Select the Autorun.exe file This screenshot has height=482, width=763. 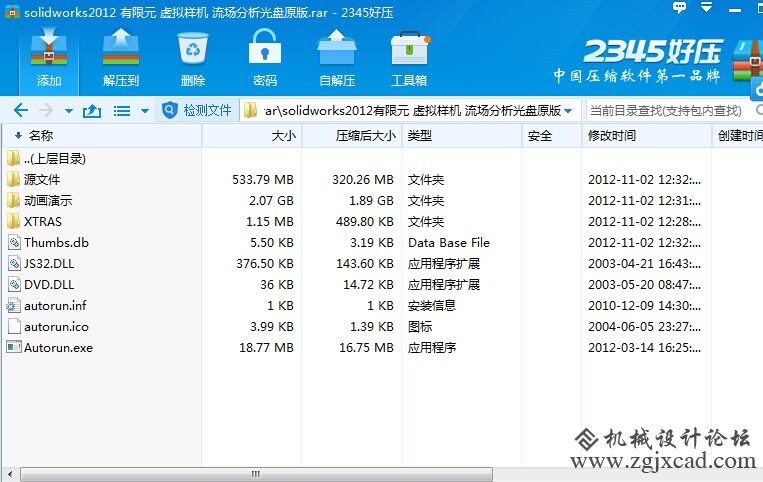click(x=58, y=347)
